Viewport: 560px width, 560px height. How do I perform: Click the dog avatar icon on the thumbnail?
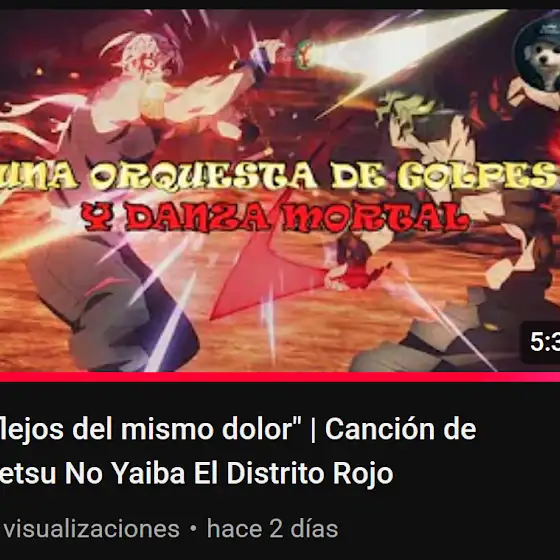coord(538,56)
